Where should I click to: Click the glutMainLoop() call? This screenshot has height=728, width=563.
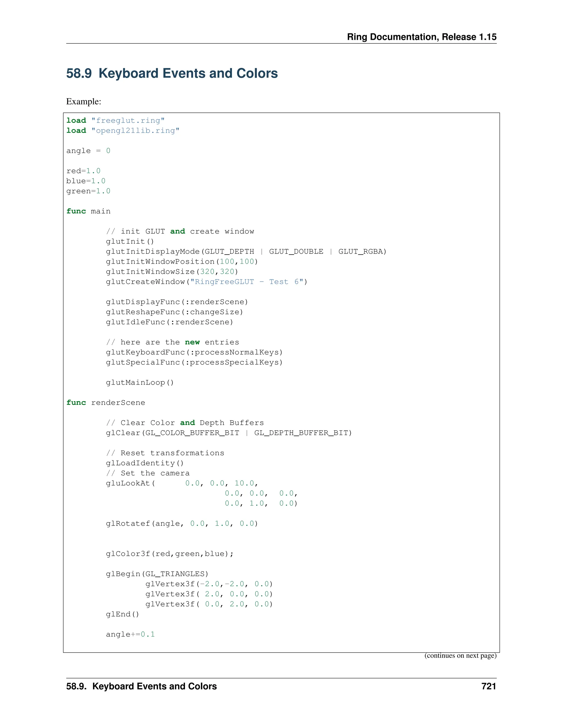point(140,383)
